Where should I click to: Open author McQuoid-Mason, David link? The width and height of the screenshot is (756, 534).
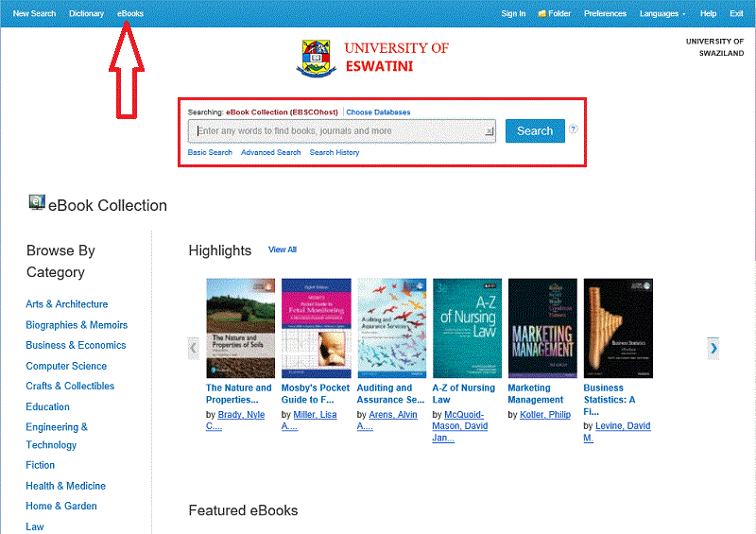pos(460,426)
